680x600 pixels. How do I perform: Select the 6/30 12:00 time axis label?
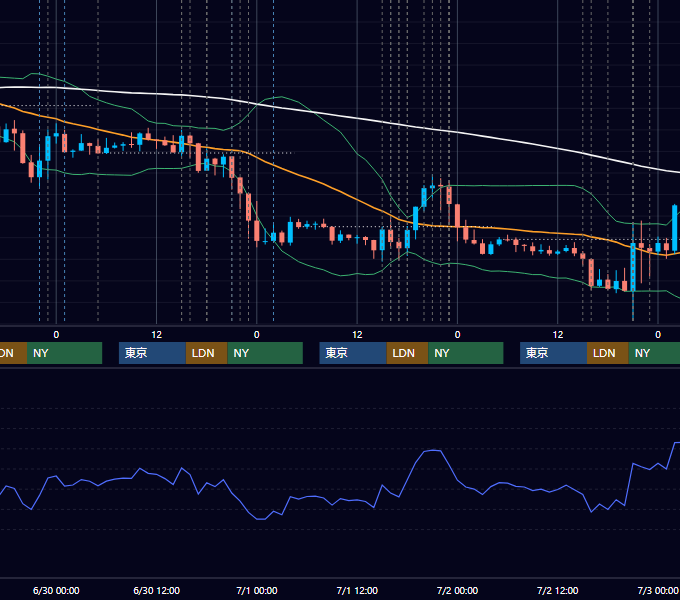(156, 590)
